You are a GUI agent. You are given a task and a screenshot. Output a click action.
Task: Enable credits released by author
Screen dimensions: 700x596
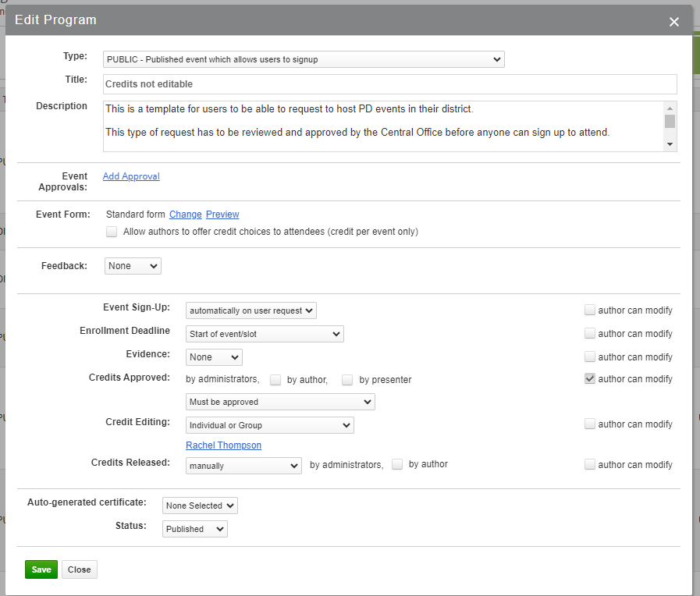coord(397,463)
